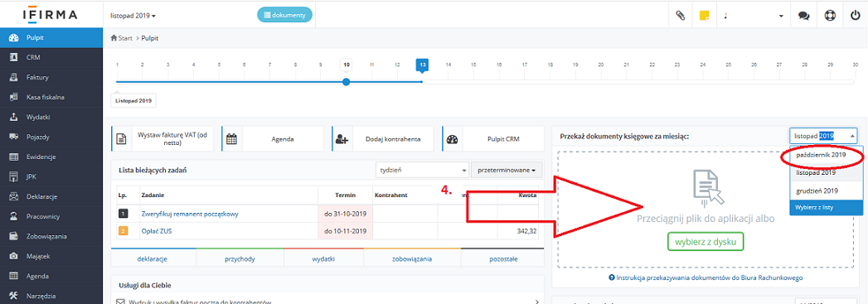Switch to the zobowiązania tab
Viewport: 868px width, 304px height.
412,258
